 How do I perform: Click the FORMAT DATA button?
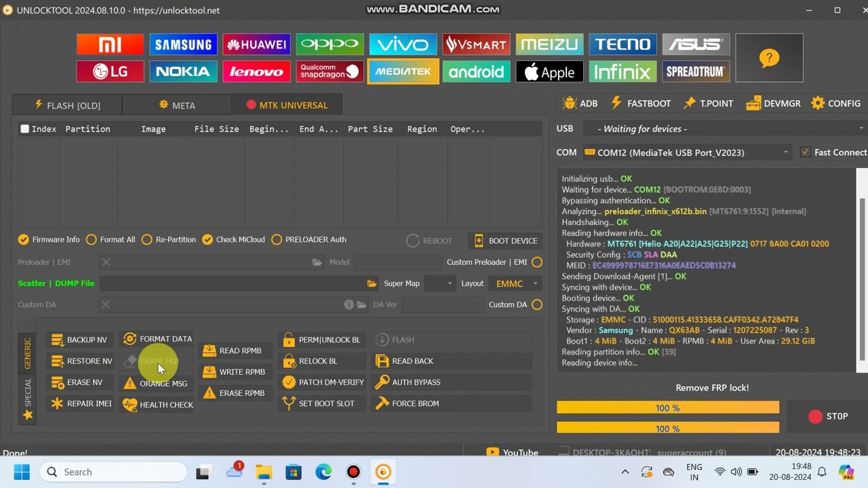tap(158, 339)
